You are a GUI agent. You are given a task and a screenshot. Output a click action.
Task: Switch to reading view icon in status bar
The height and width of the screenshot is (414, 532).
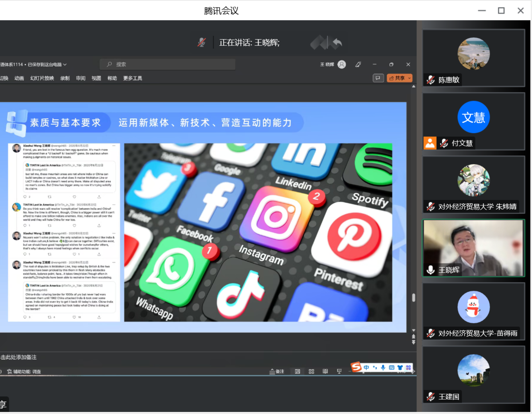click(x=325, y=372)
